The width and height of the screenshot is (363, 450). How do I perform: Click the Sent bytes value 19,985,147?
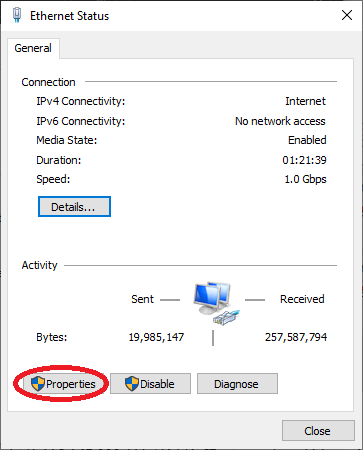coord(156,337)
